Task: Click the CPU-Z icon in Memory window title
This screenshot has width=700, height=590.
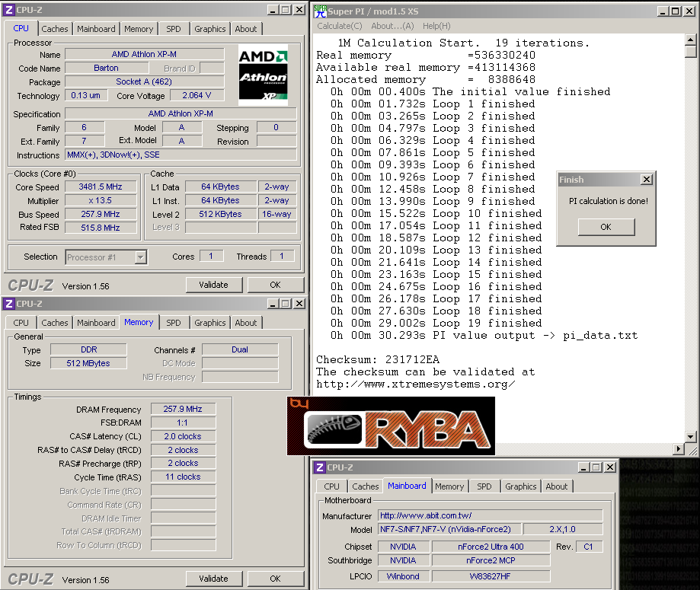Action: click(9, 304)
